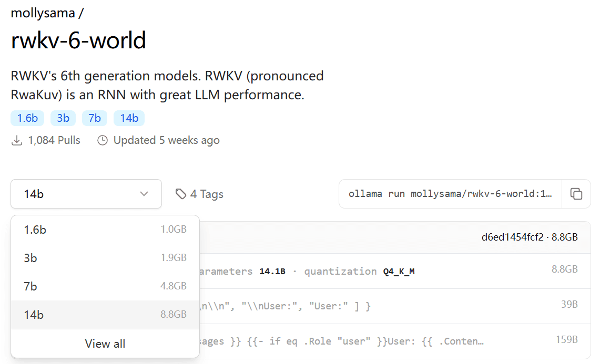Screen dimensions: 600x364
Task: Click the digest d6ed1454fcf2 text
Action: coord(512,237)
